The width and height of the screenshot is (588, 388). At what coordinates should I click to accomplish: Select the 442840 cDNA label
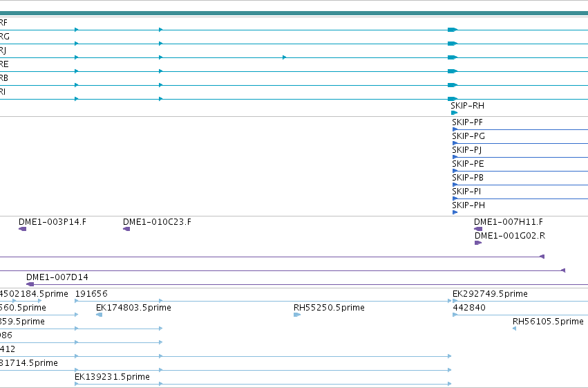click(469, 308)
